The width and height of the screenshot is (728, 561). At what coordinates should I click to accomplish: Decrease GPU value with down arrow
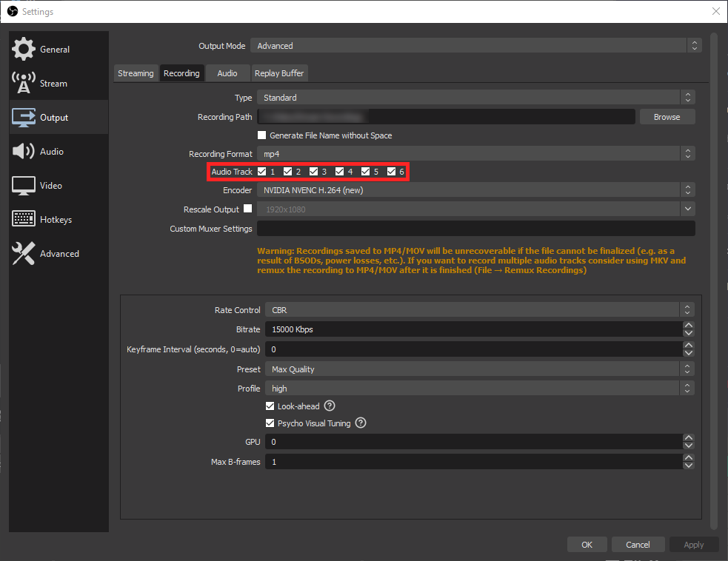pos(689,446)
